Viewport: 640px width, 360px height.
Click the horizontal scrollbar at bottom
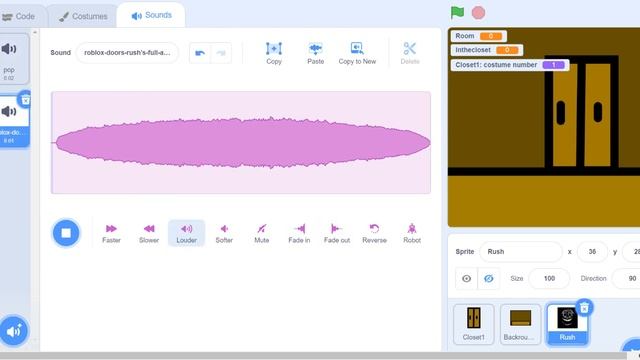coord(313,356)
